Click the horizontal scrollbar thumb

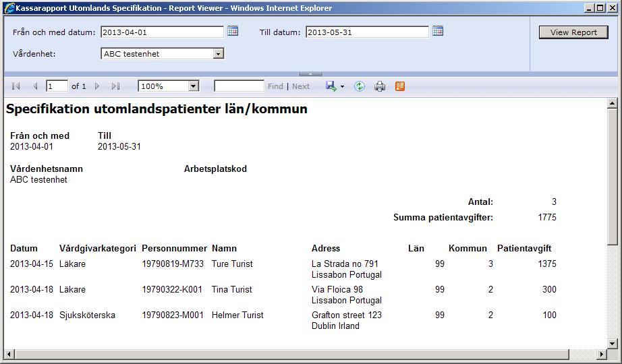click(x=291, y=354)
